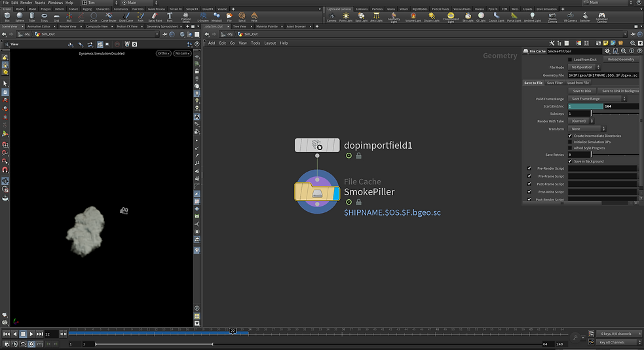Adjust the Substeps slider handle
This screenshot has width=644, height=350.
click(592, 113)
